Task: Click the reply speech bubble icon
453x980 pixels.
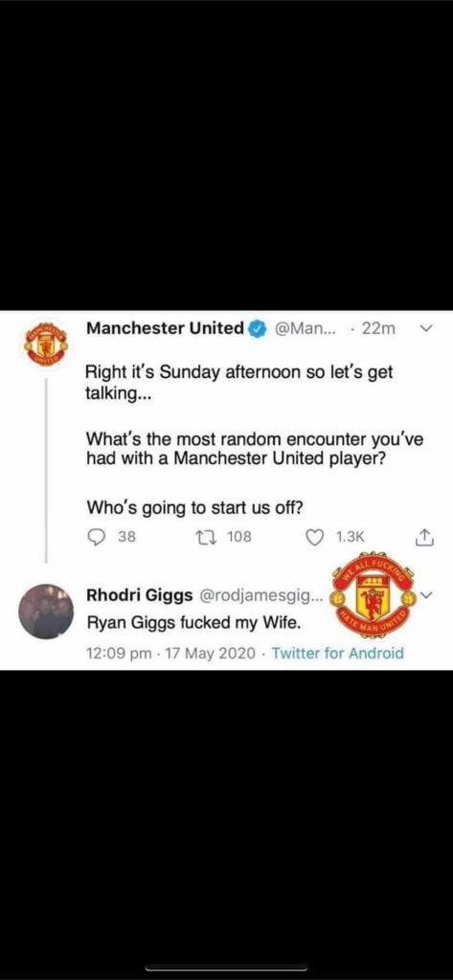Action: pyautogui.click(x=96, y=536)
